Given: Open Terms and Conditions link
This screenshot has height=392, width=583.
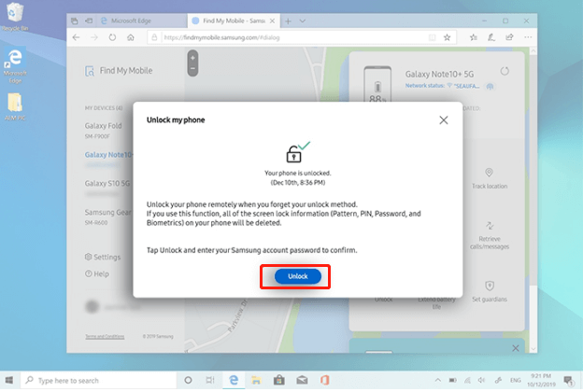Looking at the screenshot, I should tap(105, 336).
